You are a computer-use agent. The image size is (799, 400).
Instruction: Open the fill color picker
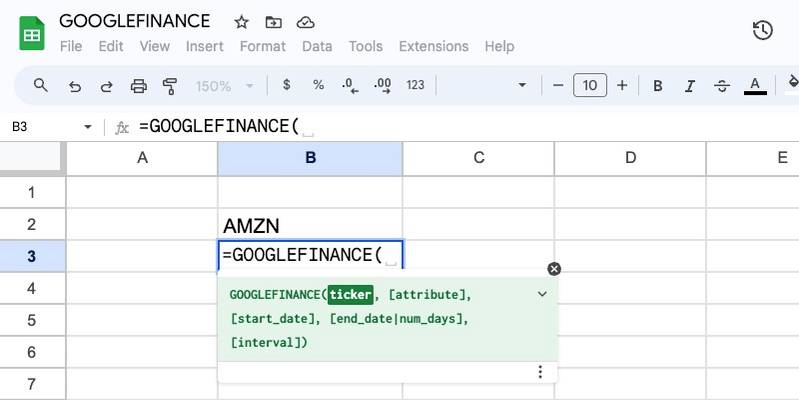click(793, 85)
